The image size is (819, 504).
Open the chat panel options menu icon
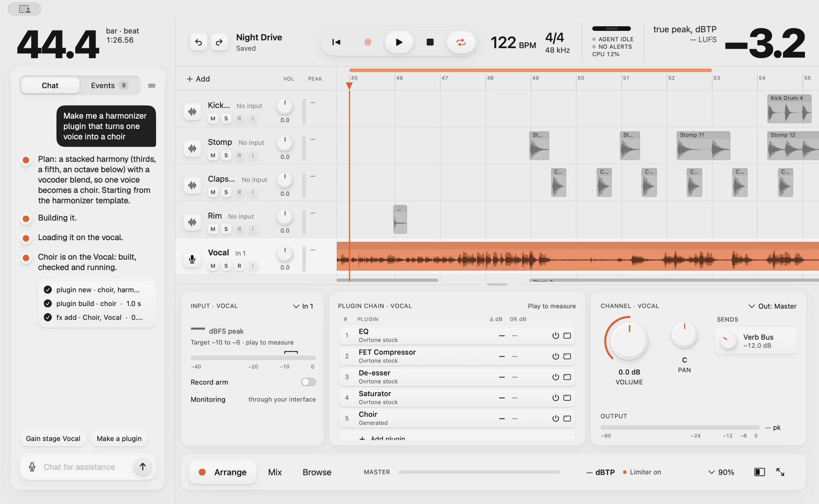152,86
